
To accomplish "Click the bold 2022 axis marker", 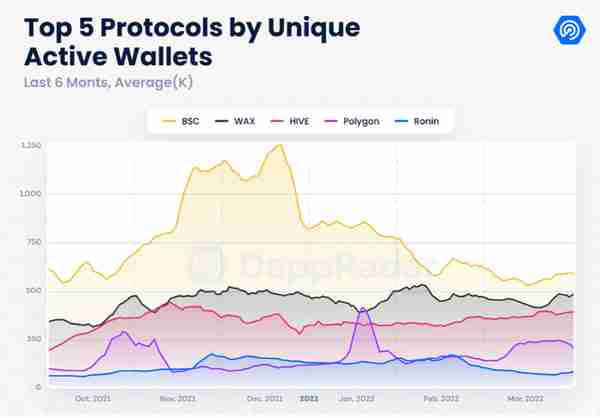I will pos(309,398).
